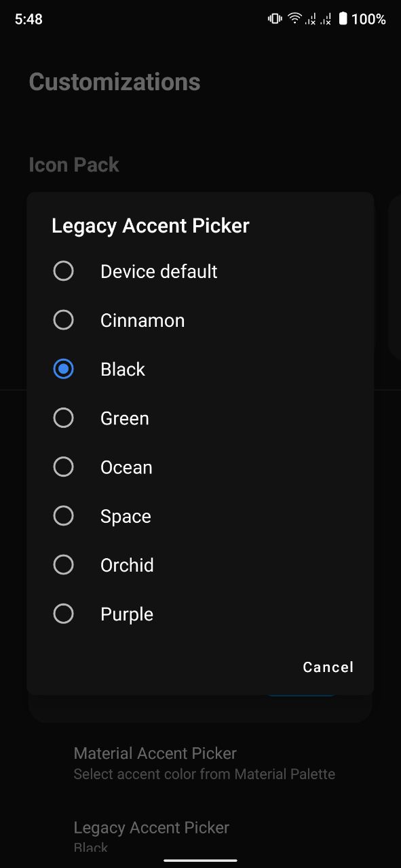Screen dimensions: 401x868
Task: Tap the second cellular signal icon
Action: (326, 19)
